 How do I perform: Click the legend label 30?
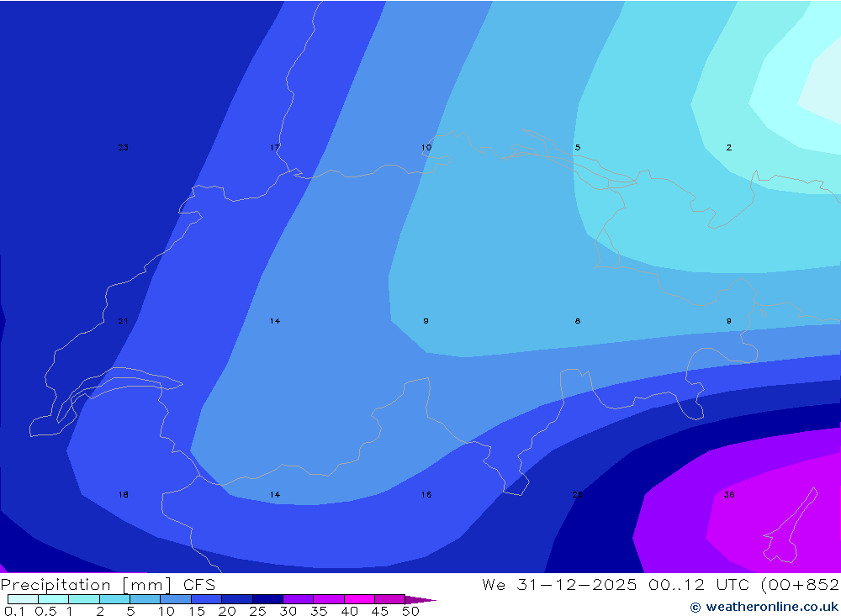click(x=288, y=611)
